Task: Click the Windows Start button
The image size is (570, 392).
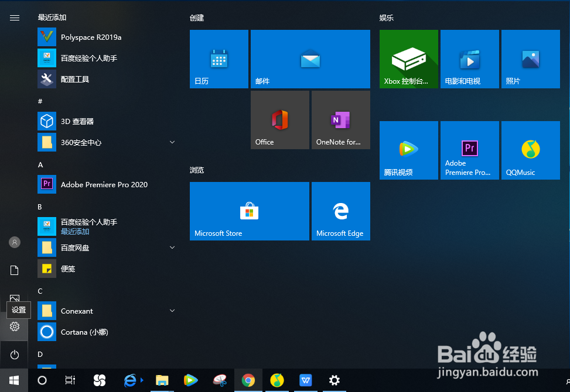Action: 14,380
